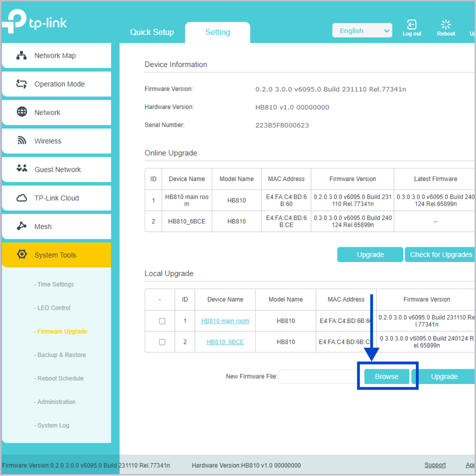This screenshot has width=476, height=476.
Task: Click the Operation Mode arrows icon
Action: pyautogui.click(x=21, y=84)
